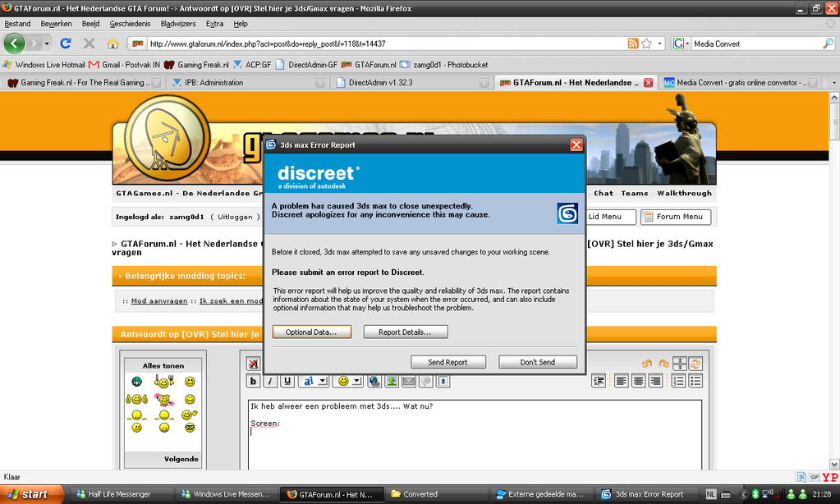
Task: Click the remove formatting icon in editor
Action: pos(253,364)
